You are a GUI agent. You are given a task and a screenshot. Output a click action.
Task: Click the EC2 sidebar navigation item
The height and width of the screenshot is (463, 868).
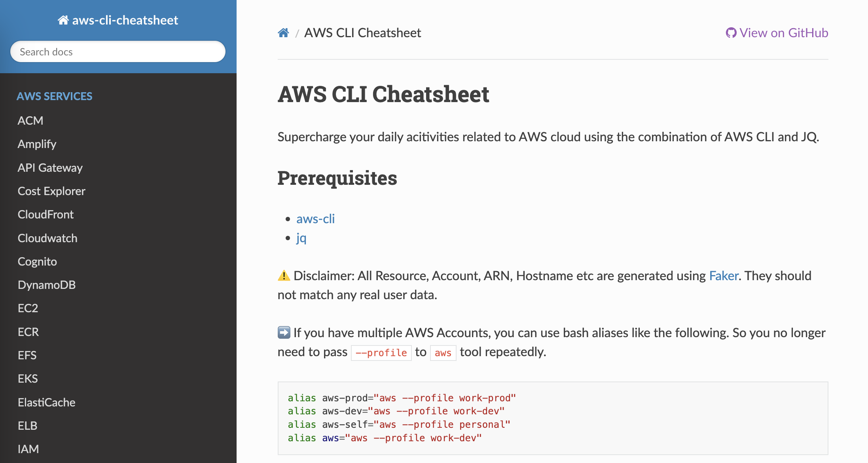coord(28,308)
